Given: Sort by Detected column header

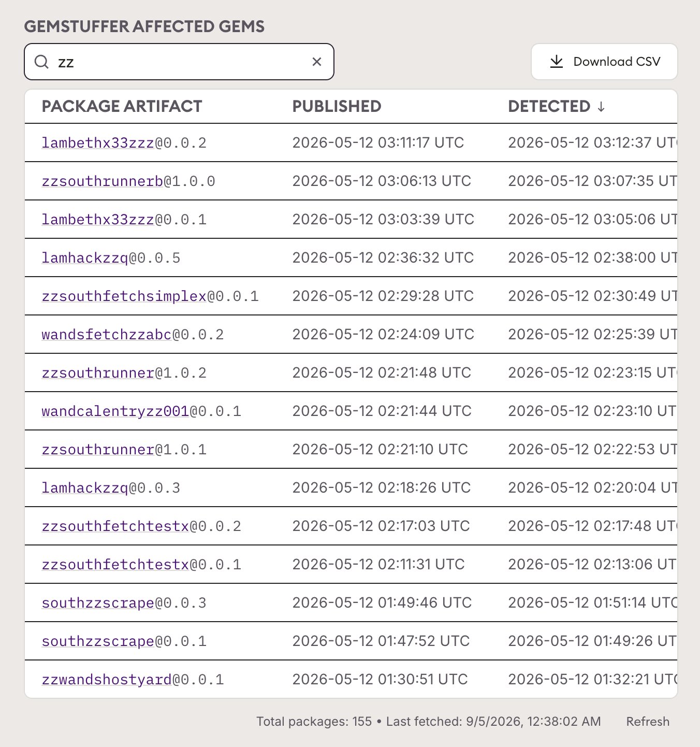Looking at the screenshot, I should [549, 106].
